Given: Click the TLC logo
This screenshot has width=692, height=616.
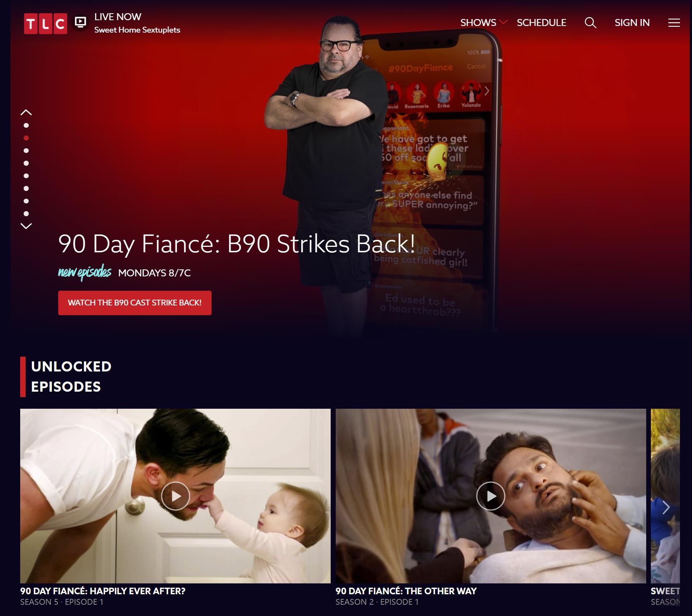Looking at the screenshot, I should 45,24.
